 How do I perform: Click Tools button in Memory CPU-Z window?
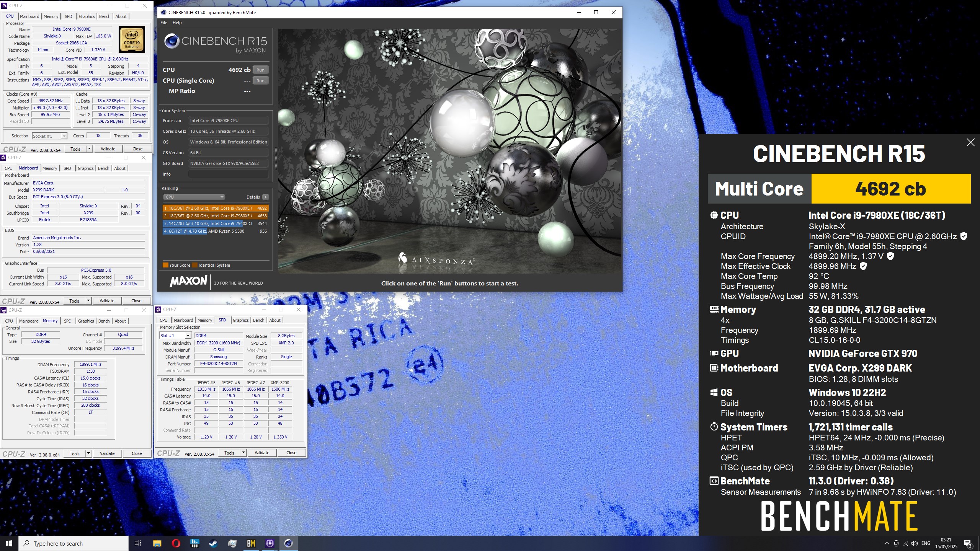coord(75,453)
